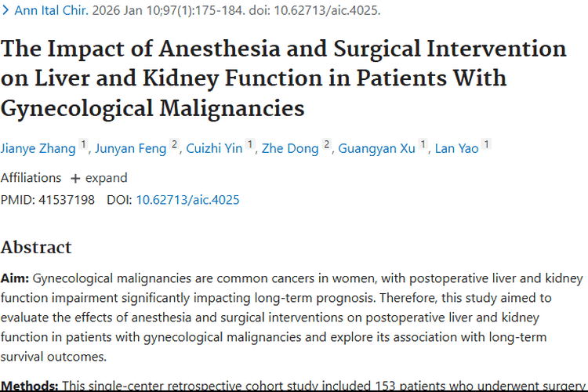
Task: Select author Cuizhi Yin
Action: (214, 148)
